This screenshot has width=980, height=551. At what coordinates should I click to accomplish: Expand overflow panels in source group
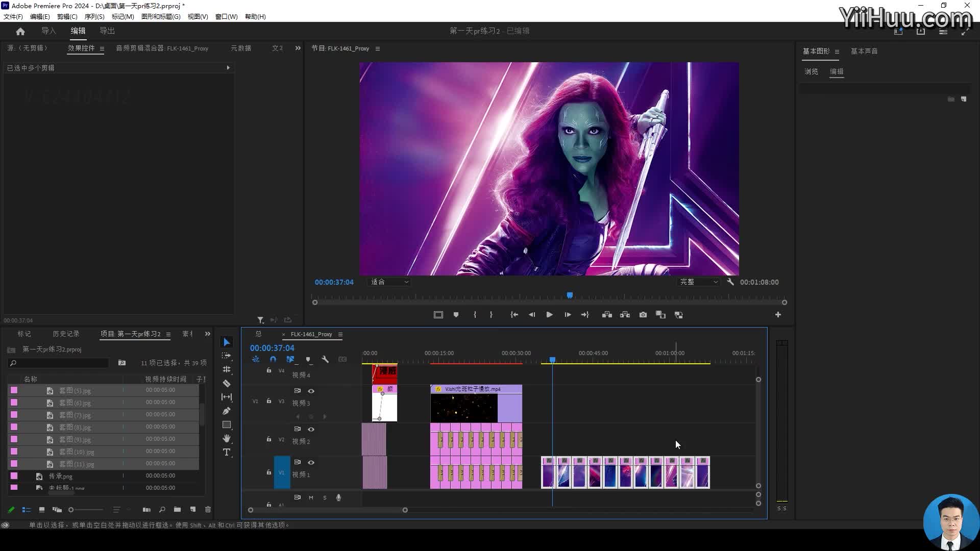(298, 48)
